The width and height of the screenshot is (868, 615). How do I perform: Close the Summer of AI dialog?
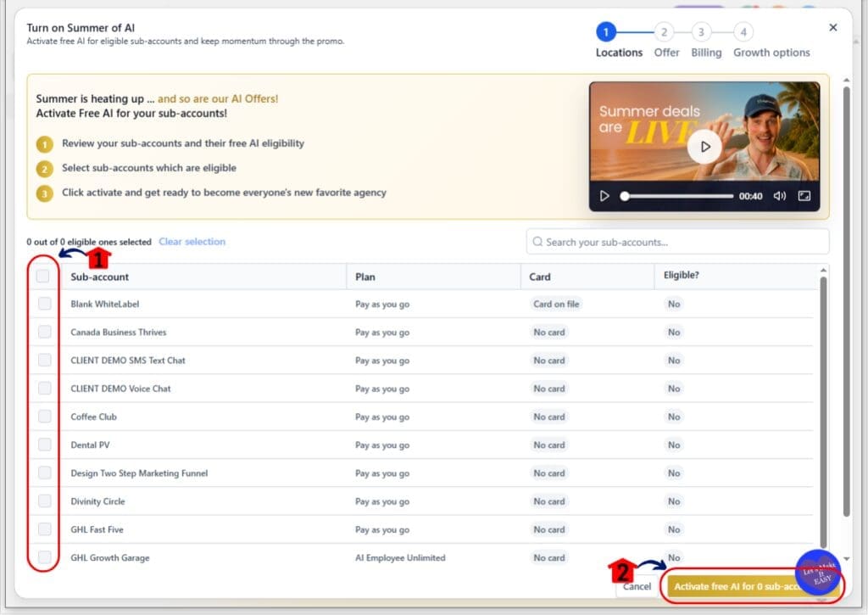point(832,27)
